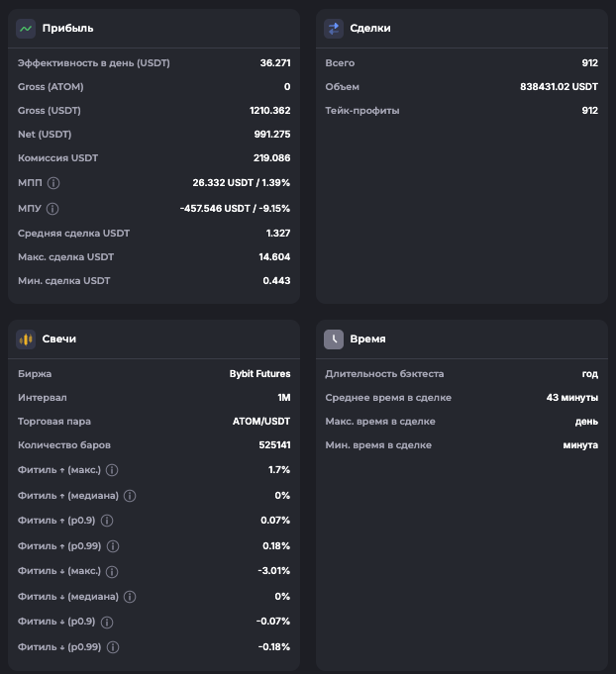Click the green profit chart icon

(26, 29)
